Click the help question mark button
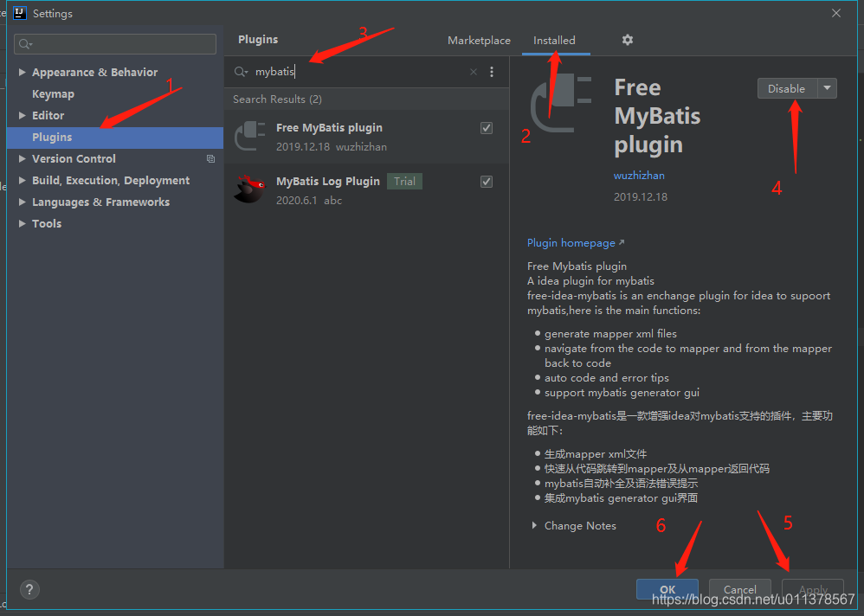 [29, 589]
